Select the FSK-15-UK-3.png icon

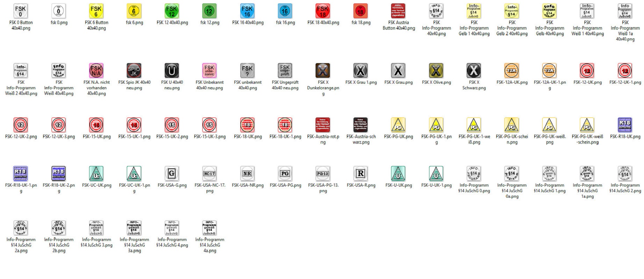tap(210, 125)
